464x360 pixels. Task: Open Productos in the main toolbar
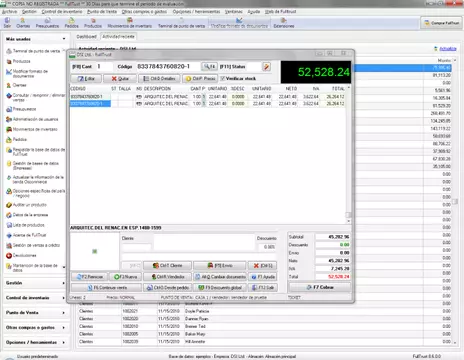pos(93,23)
